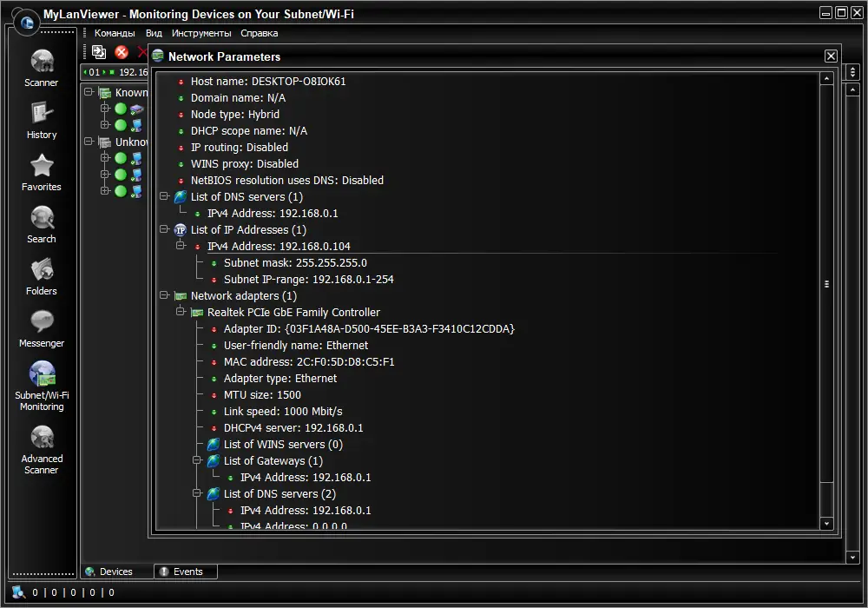Image resolution: width=868 pixels, height=608 pixels.
Task: Select Link speed: 1000 Mbit/s row
Action: tap(284, 412)
